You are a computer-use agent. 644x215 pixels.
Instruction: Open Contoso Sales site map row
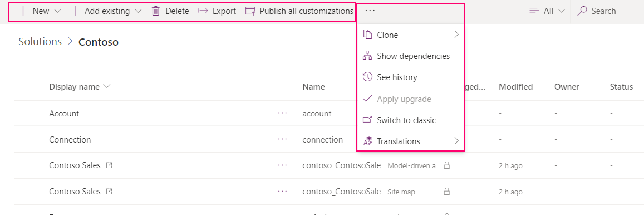[75, 192]
